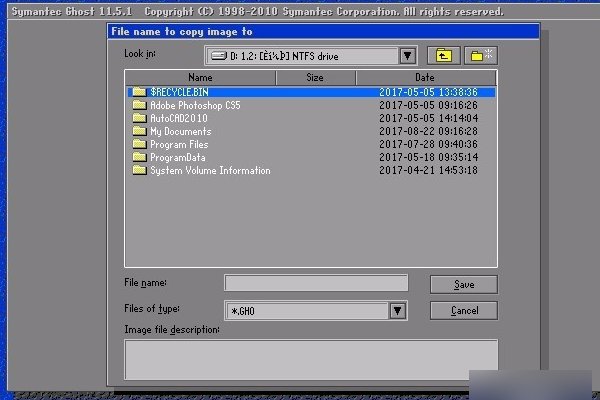Click the date 2017-05-05 09:16:26
This screenshot has height=400, width=600.
click(x=428, y=105)
